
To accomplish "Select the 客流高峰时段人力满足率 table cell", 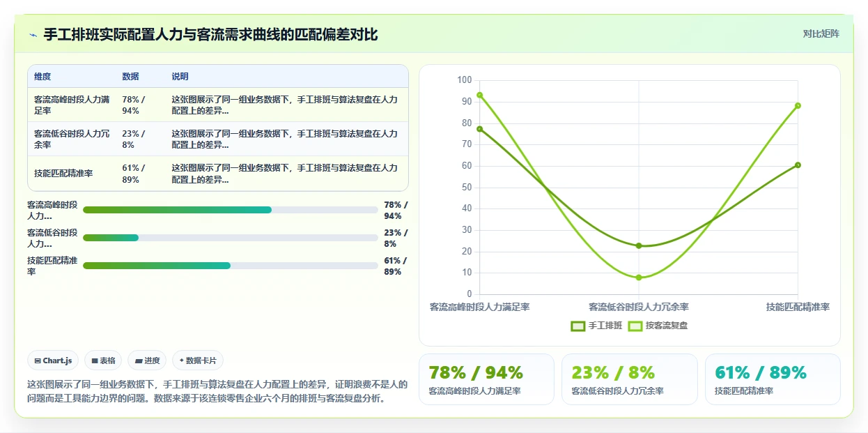I will 72,105.
